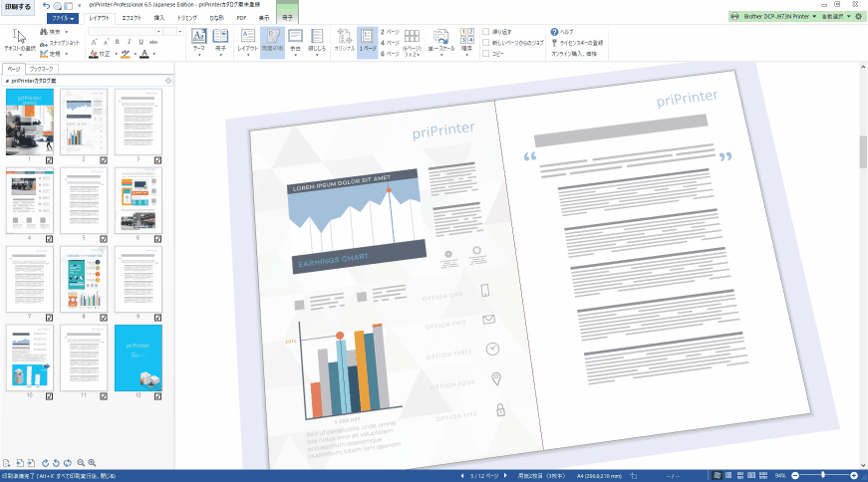The height and width of the screenshot is (482, 868).
Task: Open the レイアウト layout button
Action: click(x=248, y=42)
